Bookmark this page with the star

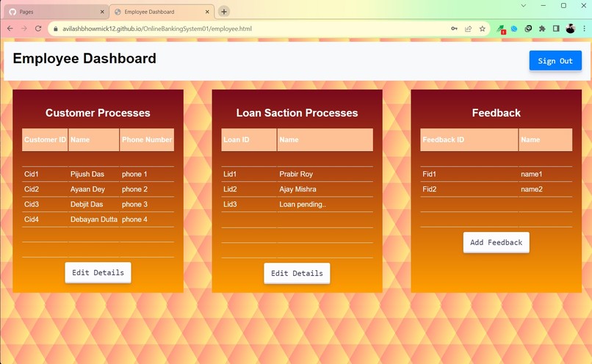click(x=482, y=29)
